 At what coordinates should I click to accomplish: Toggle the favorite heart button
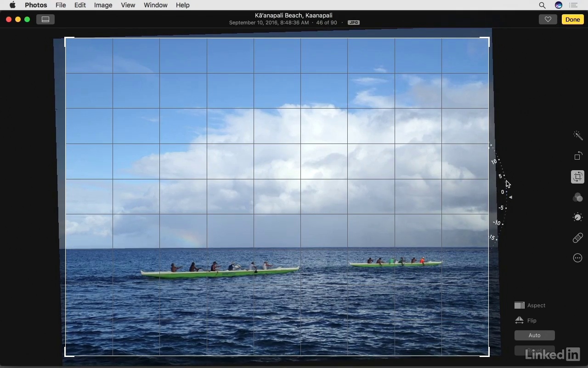coord(548,19)
